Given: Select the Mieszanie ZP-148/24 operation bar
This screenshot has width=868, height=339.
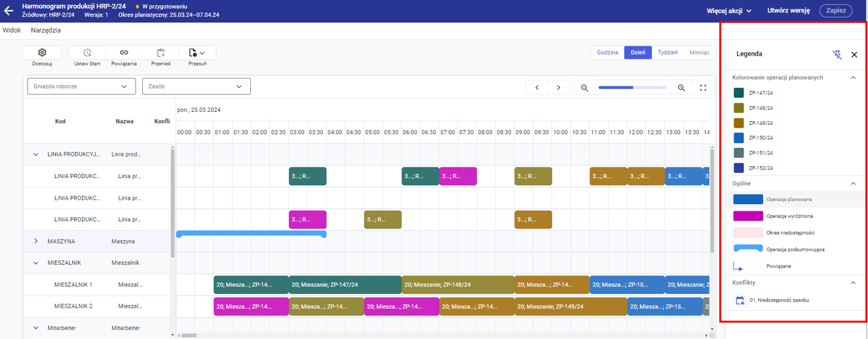Looking at the screenshot, I should pyautogui.click(x=457, y=285).
